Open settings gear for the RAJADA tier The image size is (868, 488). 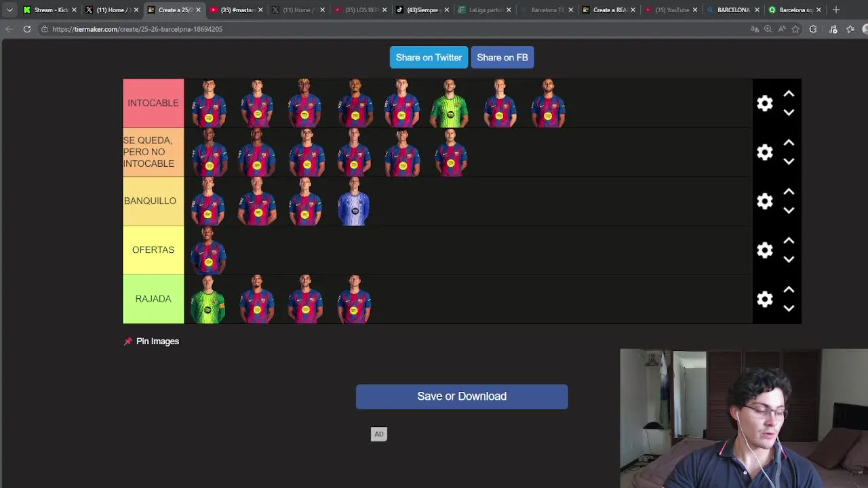[x=765, y=299]
